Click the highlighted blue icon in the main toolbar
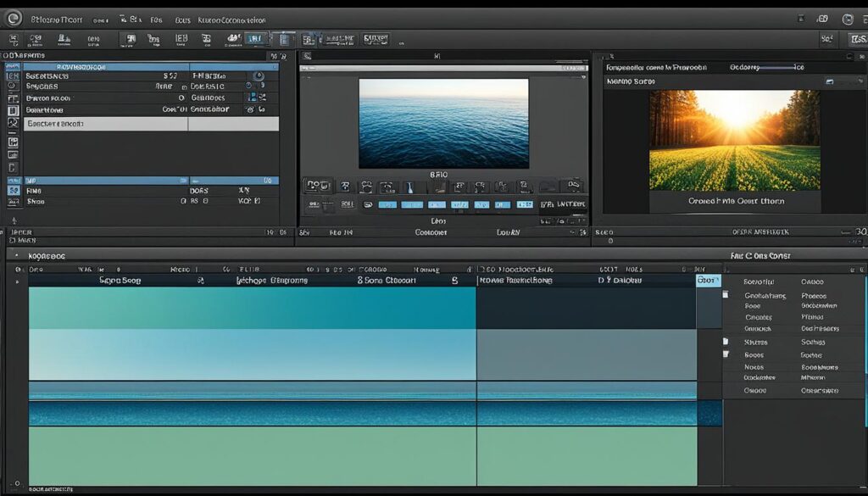The image size is (868, 496). point(255,39)
